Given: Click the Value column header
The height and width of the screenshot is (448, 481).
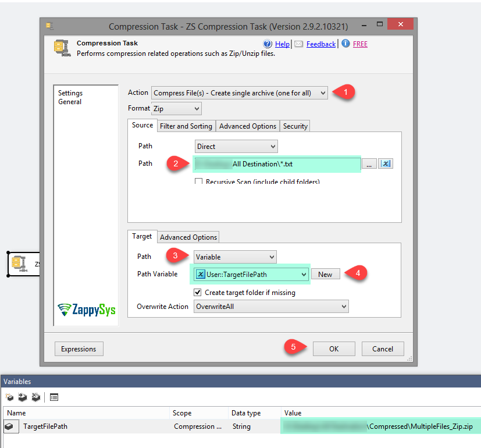Looking at the screenshot, I should (x=381, y=413).
